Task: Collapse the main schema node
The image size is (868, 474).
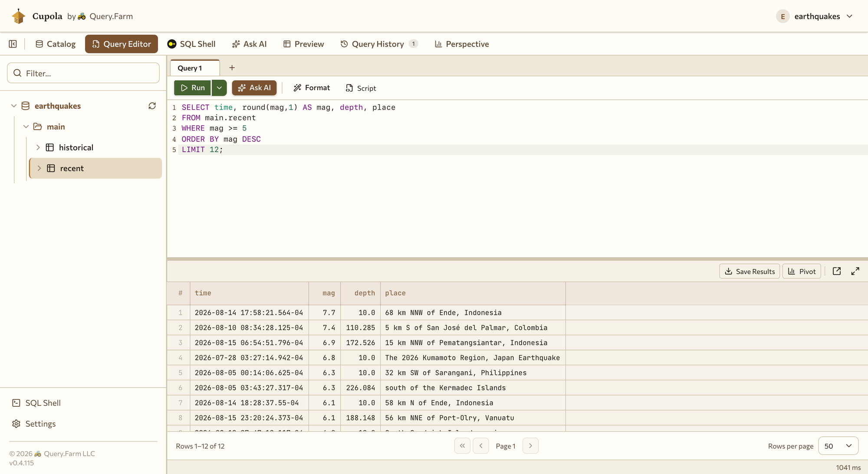Action: pyautogui.click(x=26, y=127)
